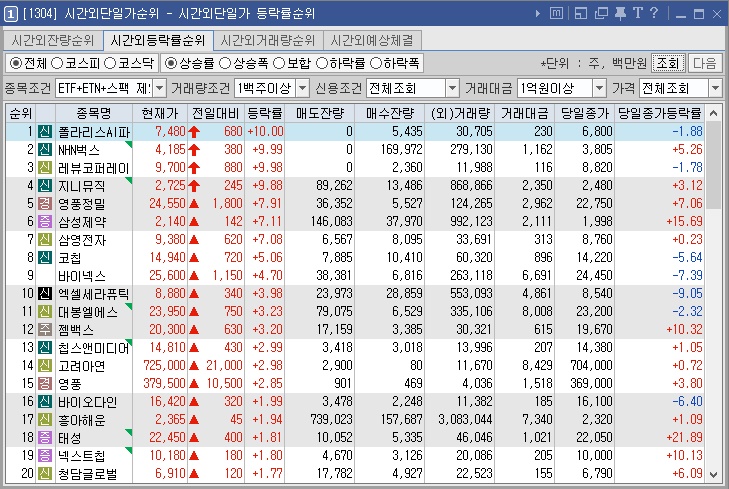Click the +21.89 value in 태성 row

[x=684, y=437]
